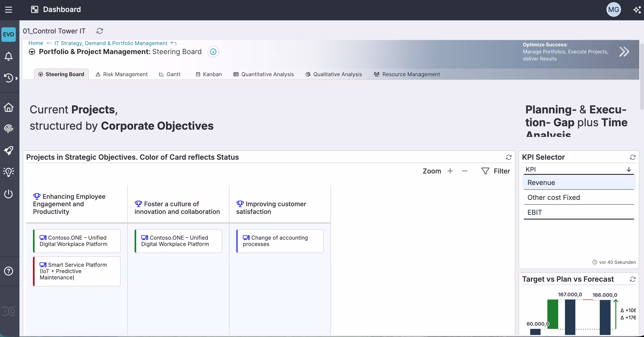
Task: Select the fingerprint icon in the sidebar
Action: coord(9,129)
